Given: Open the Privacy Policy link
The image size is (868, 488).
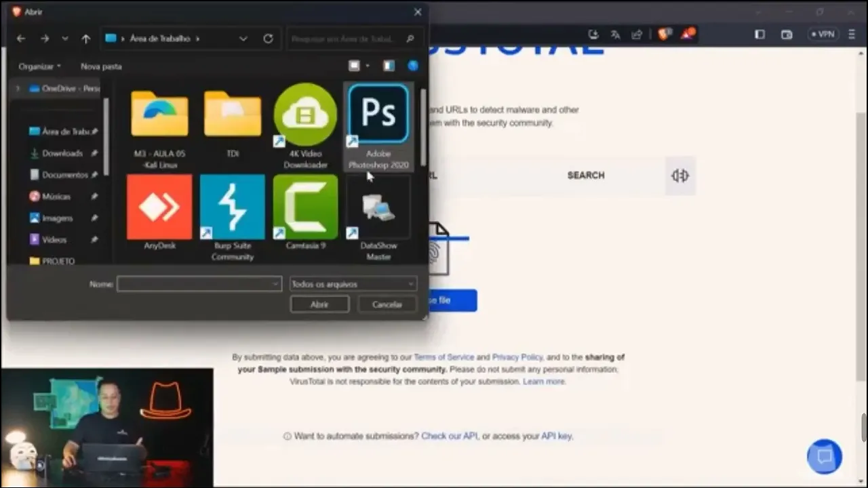Looking at the screenshot, I should [x=517, y=357].
